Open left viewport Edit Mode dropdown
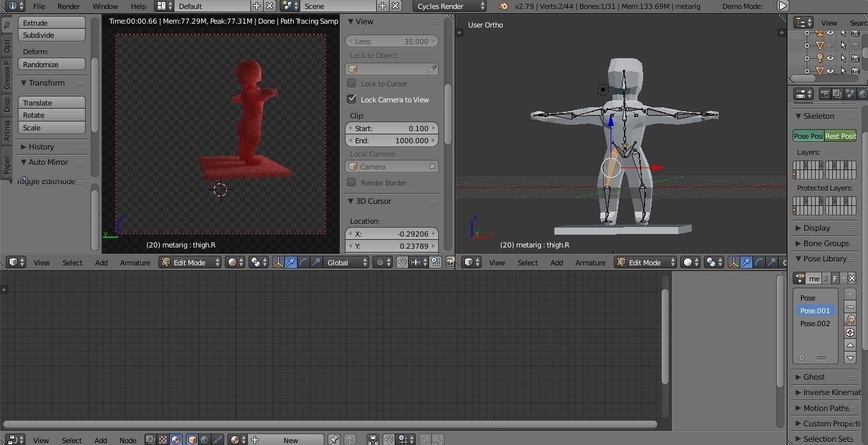The height and width of the screenshot is (445, 868). [x=190, y=262]
